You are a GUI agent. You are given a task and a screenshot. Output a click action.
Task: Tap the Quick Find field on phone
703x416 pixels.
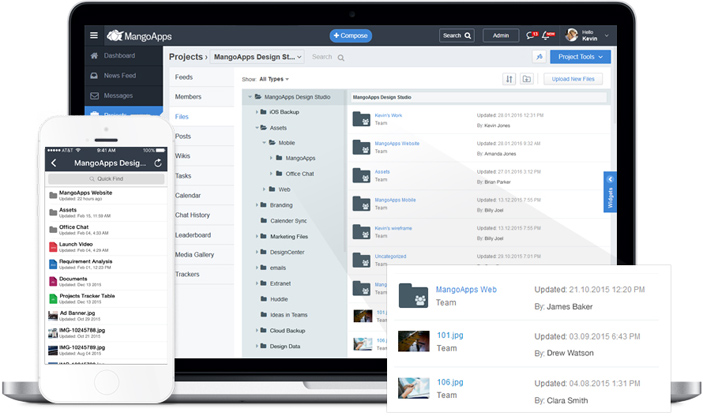(106, 178)
